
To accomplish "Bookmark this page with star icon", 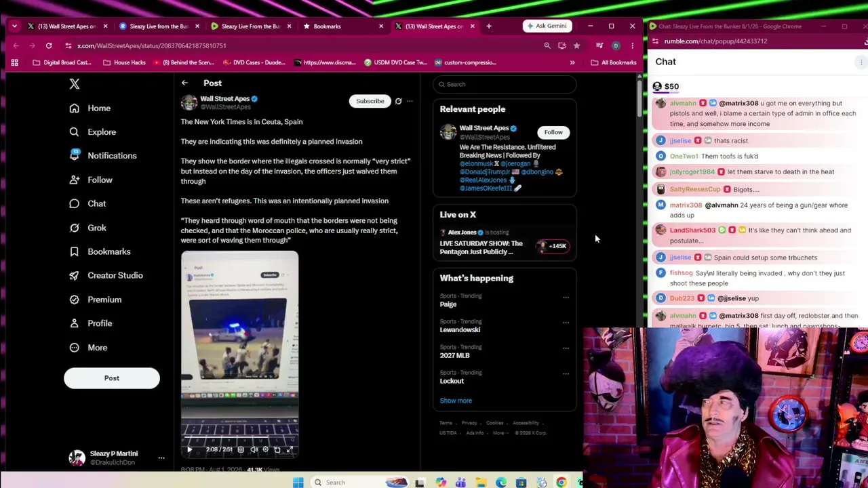I will [x=576, y=46].
